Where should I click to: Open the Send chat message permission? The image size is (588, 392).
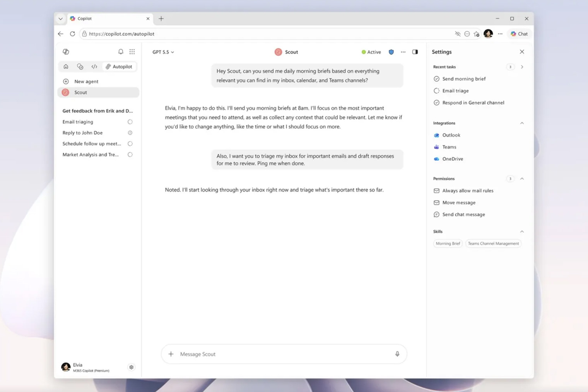pos(459,215)
